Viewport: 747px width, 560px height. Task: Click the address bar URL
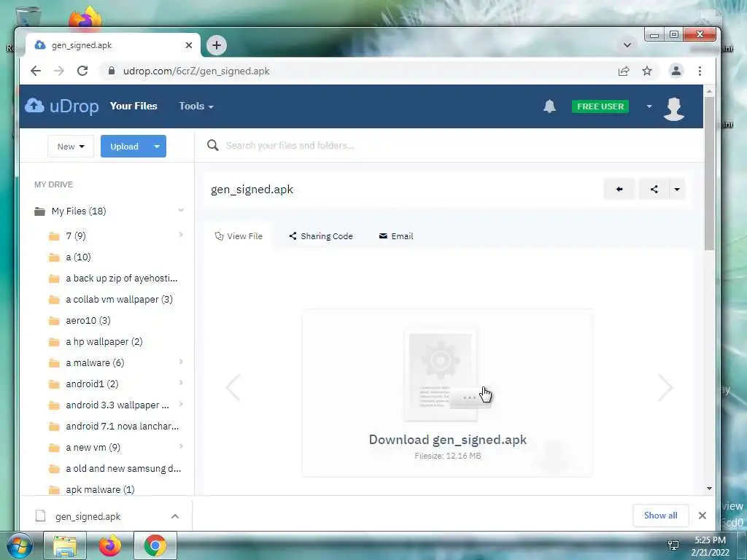(x=196, y=71)
